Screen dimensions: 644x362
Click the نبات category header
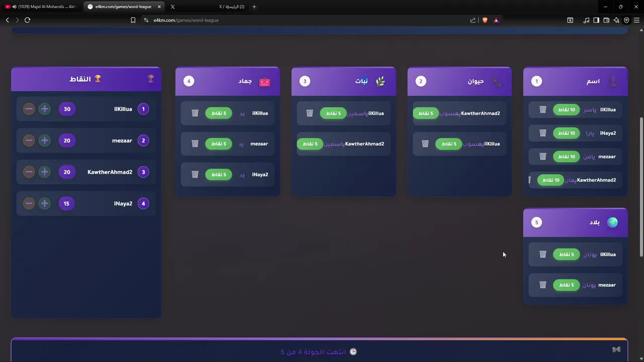344,81
